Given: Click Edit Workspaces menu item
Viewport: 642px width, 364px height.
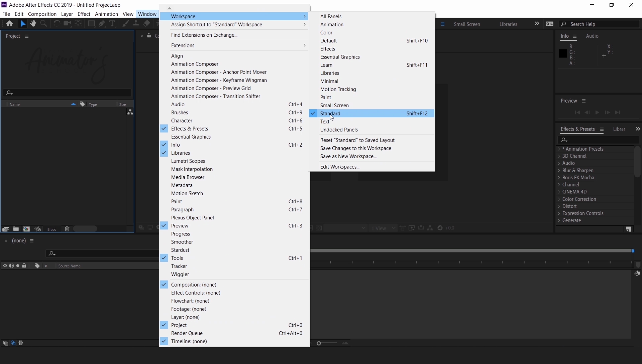Looking at the screenshot, I should pyautogui.click(x=339, y=166).
